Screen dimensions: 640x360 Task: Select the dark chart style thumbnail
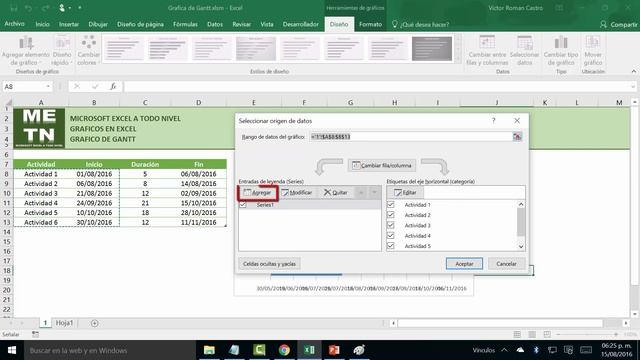tap(431, 48)
